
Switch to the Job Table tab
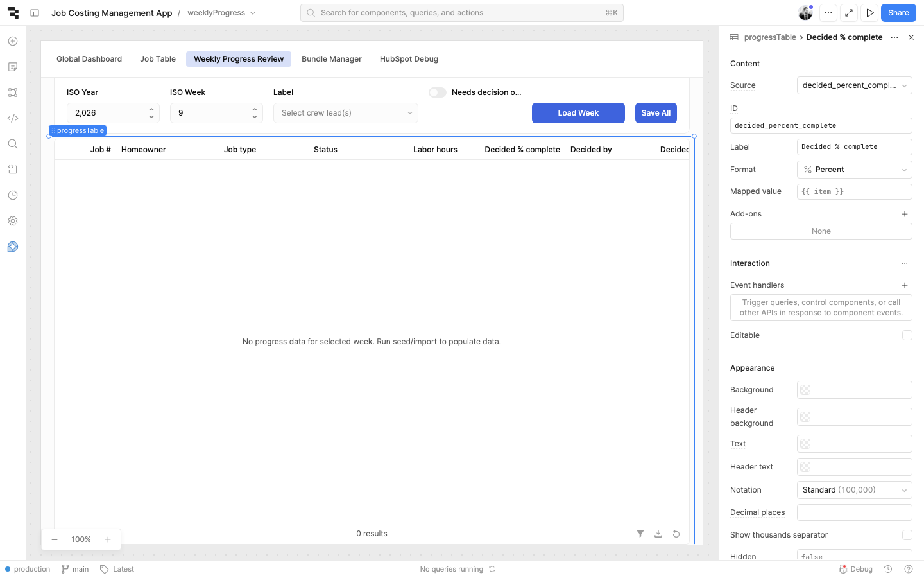pos(158,59)
